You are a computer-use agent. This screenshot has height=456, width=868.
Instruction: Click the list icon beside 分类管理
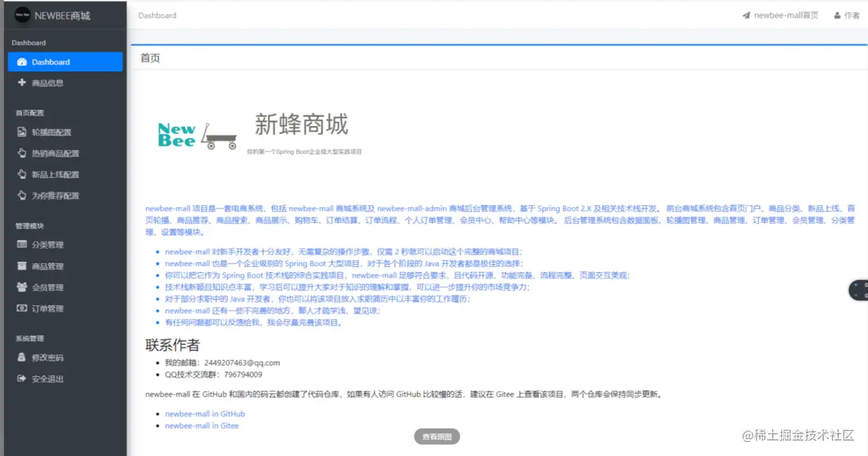point(22,244)
